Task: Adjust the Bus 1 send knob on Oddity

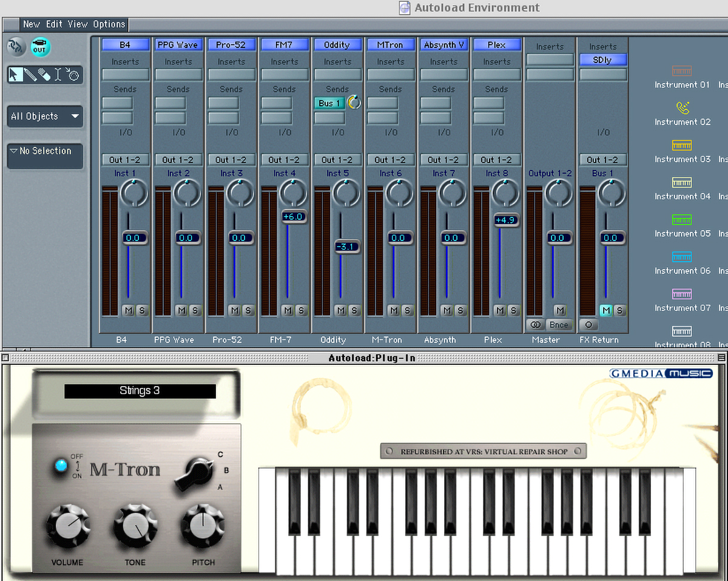Action: coord(354,103)
